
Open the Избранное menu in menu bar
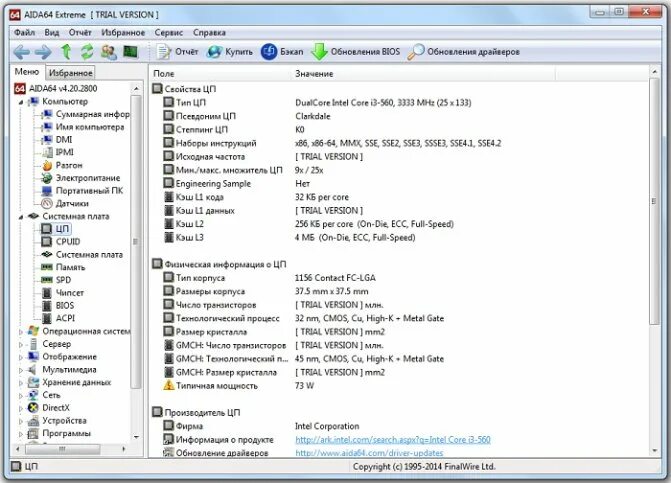(x=123, y=33)
